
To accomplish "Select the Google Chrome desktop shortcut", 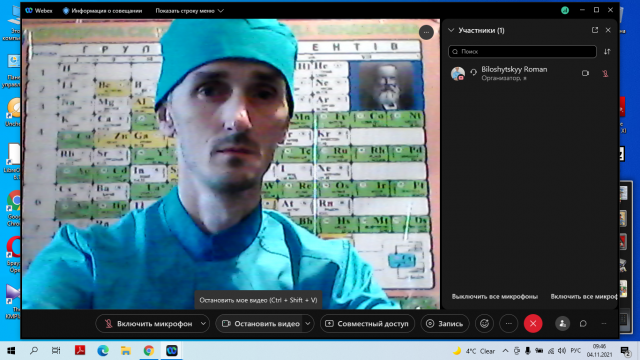I will tap(13, 208).
